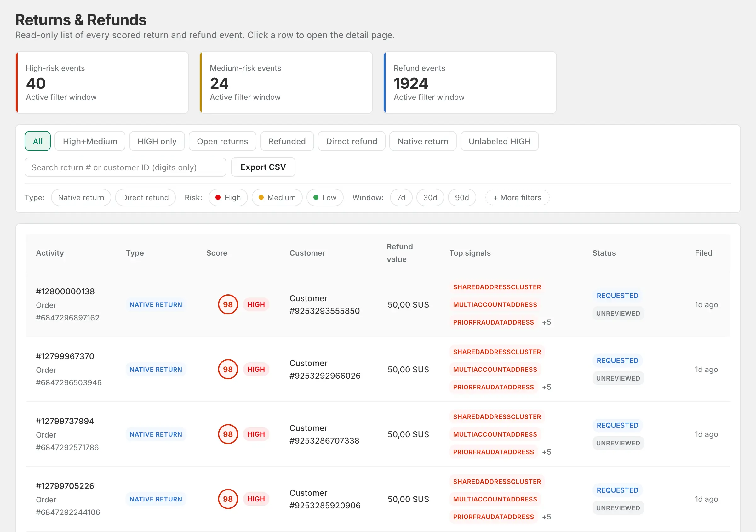Toggle Type Direct refund chip
756x532 pixels.
pos(145,197)
